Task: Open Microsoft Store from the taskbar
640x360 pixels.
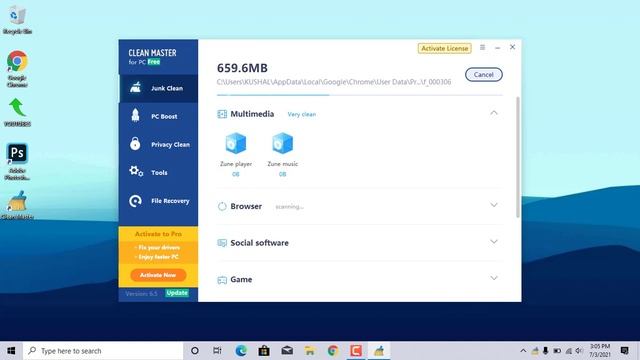Action: [x=264, y=351]
